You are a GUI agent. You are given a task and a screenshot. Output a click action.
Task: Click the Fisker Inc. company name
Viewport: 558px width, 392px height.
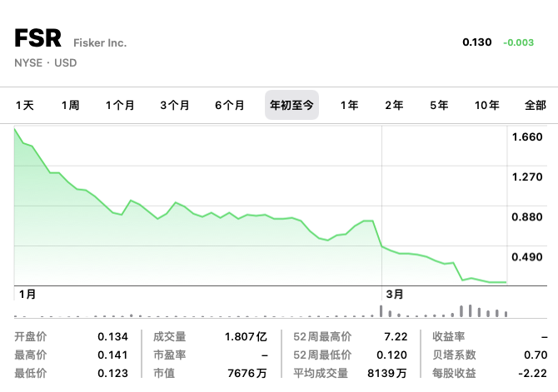click(x=100, y=43)
